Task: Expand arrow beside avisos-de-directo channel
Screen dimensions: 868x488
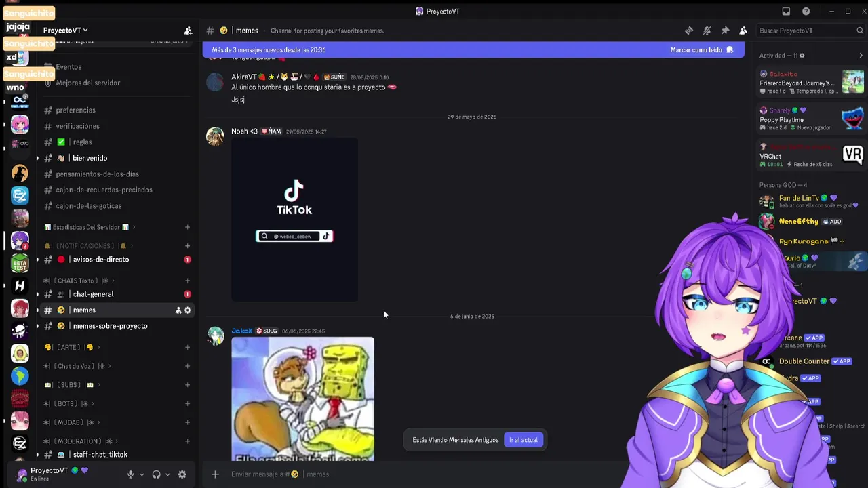Action: point(37,260)
